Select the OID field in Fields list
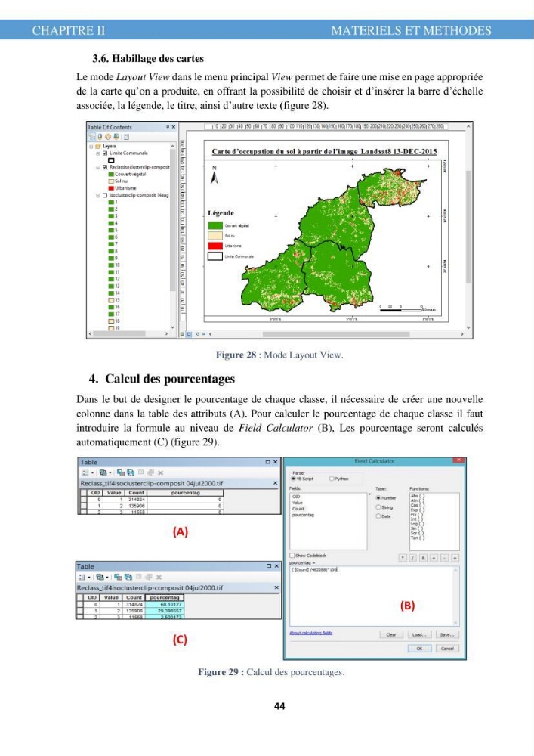The height and width of the screenshot is (756, 534). coord(296,497)
